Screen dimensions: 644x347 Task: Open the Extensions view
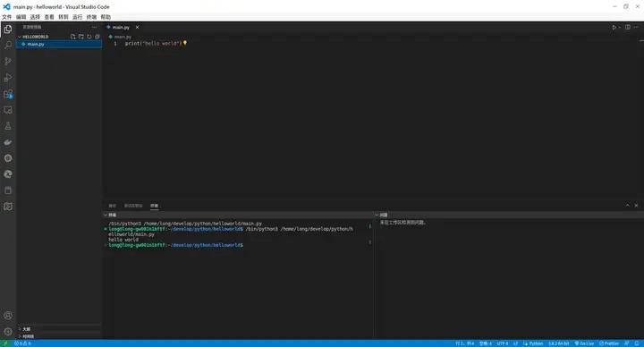tap(8, 94)
